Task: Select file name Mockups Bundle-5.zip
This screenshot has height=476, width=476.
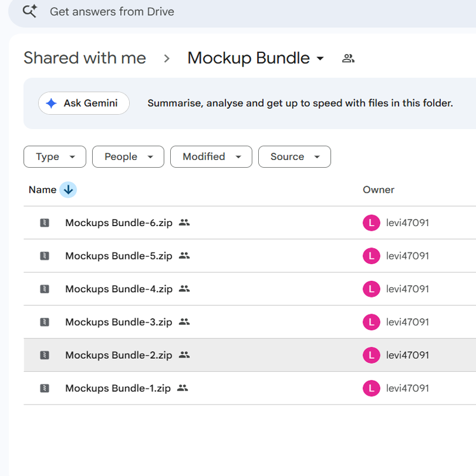Action: point(118,256)
